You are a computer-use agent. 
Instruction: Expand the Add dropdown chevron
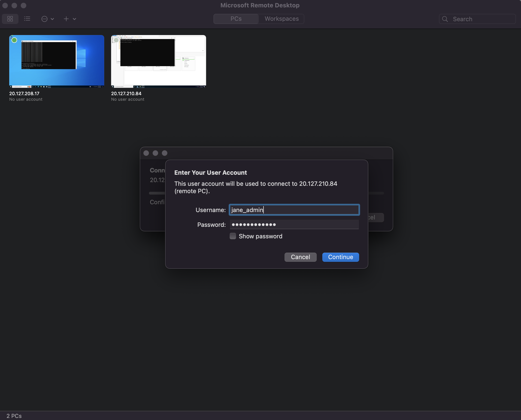tap(74, 19)
